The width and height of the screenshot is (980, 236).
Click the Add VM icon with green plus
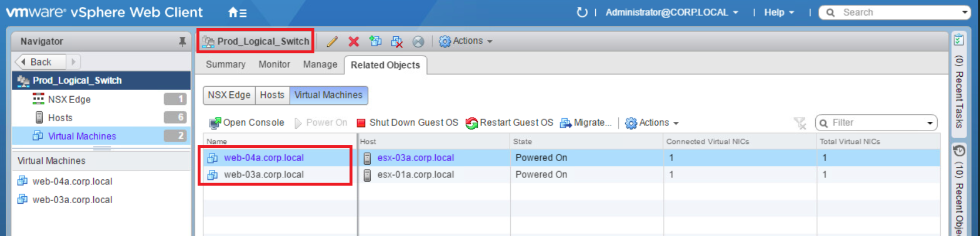[375, 41]
